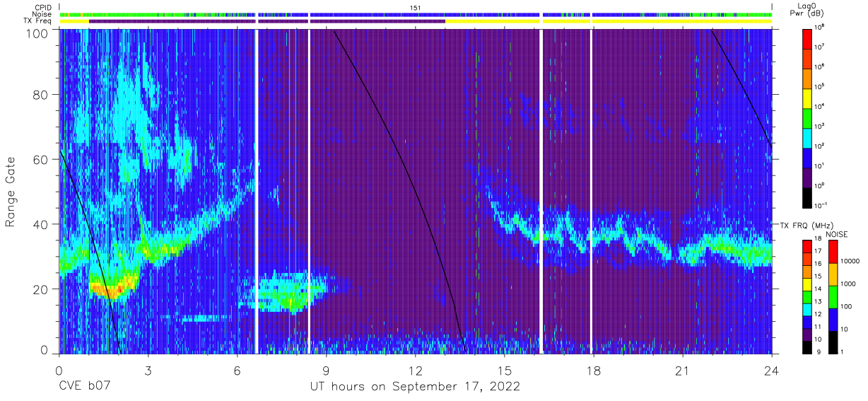Click the '100' tick on the Range Gate axis
This screenshot has height=401, width=868.
[37, 33]
